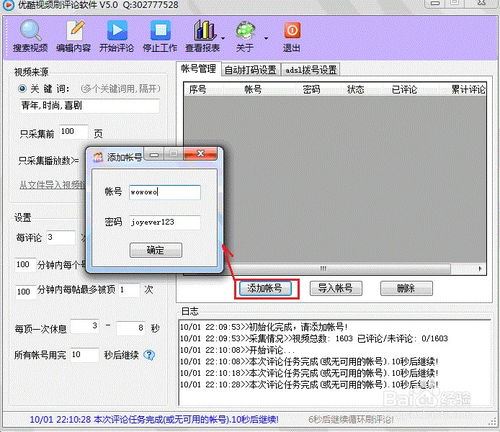Screen dimensions: 500x432
Task: Select log line 22:10:18 本次评论任务完成
Action: tap(309, 373)
